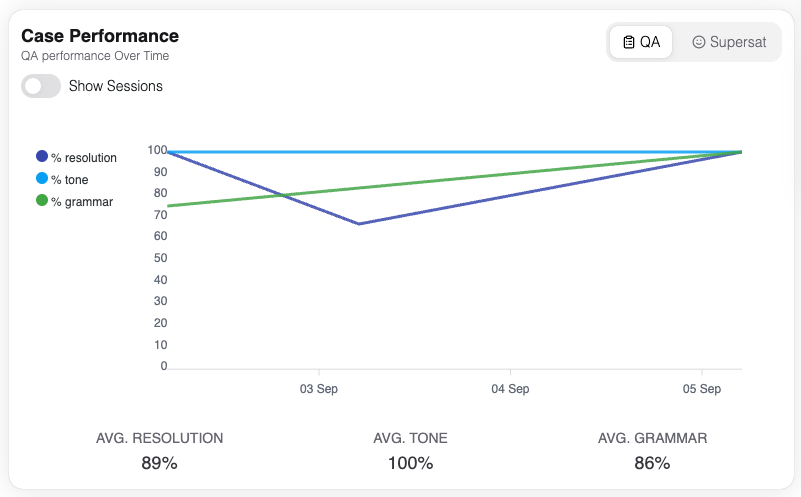This screenshot has width=801, height=497.
Task: Switch to the QA tab
Action: pos(641,42)
